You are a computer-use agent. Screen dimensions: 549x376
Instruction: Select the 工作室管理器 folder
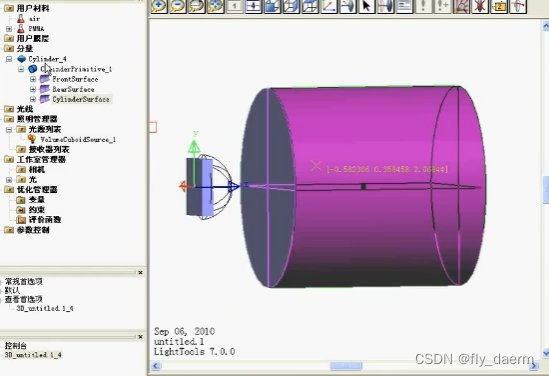(41, 159)
